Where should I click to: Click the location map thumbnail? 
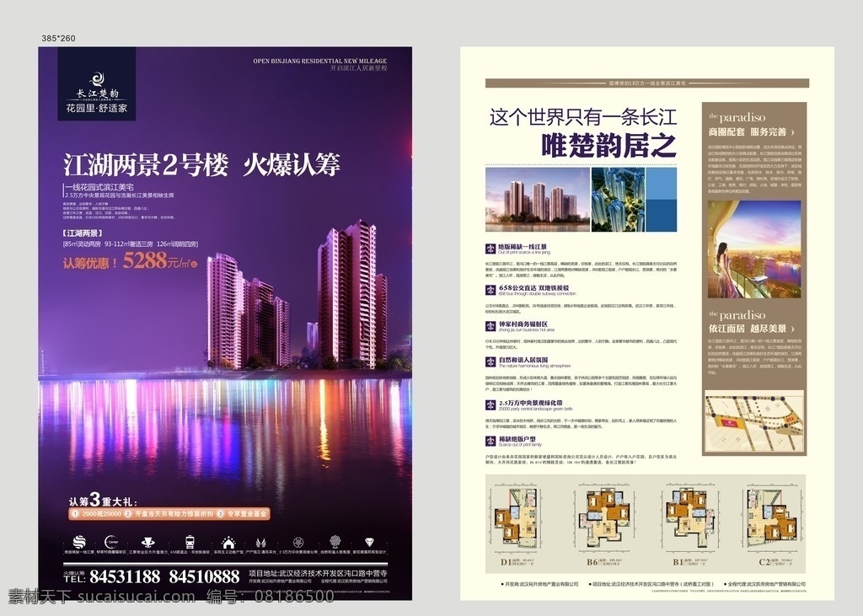754,421
